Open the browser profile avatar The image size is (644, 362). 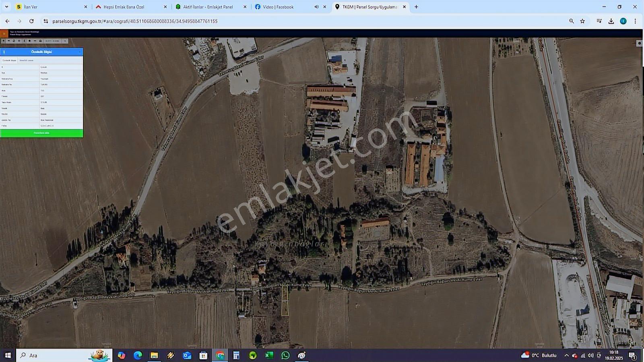(x=623, y=21)
